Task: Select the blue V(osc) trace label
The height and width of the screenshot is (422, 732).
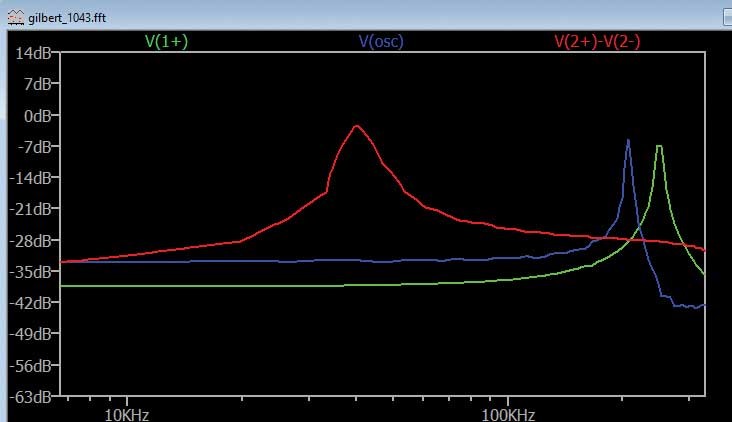Action: click(x=381, y=42)
